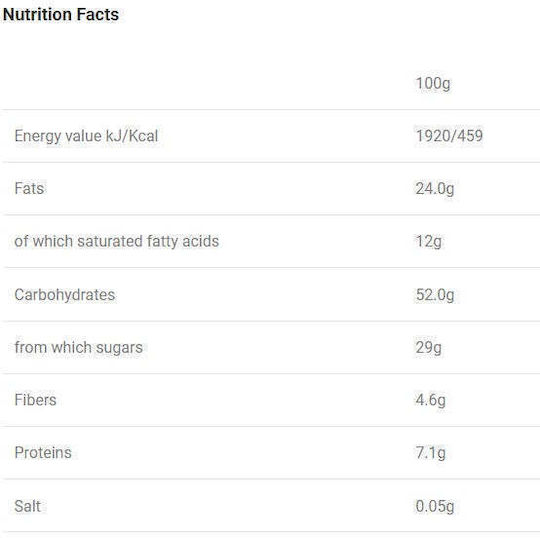Click the word Kcal in energy label
This screenshot has width=540, height=538.
[143, 136]
